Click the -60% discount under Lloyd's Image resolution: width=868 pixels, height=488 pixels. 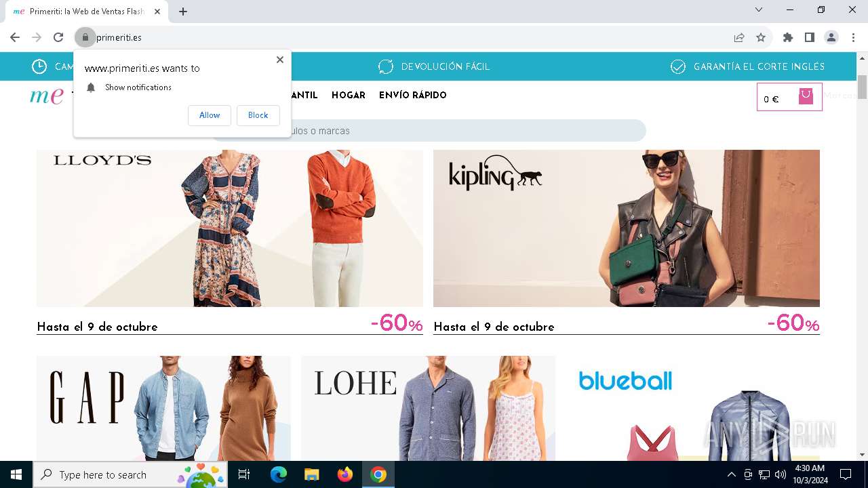[397, 323]
